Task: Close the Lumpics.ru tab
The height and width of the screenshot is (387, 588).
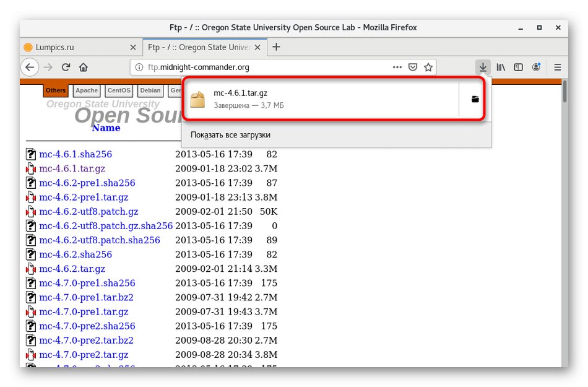Action: tap(132, 48)
